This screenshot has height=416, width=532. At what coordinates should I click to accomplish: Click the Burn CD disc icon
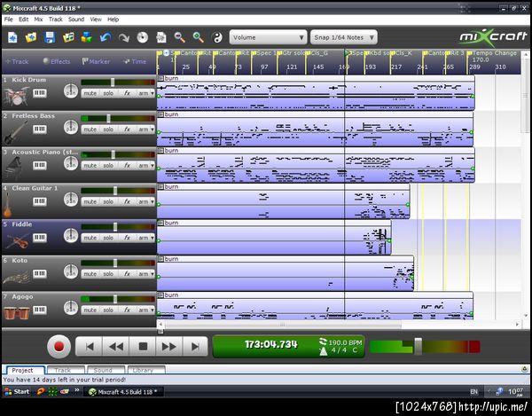click(143, 37)
